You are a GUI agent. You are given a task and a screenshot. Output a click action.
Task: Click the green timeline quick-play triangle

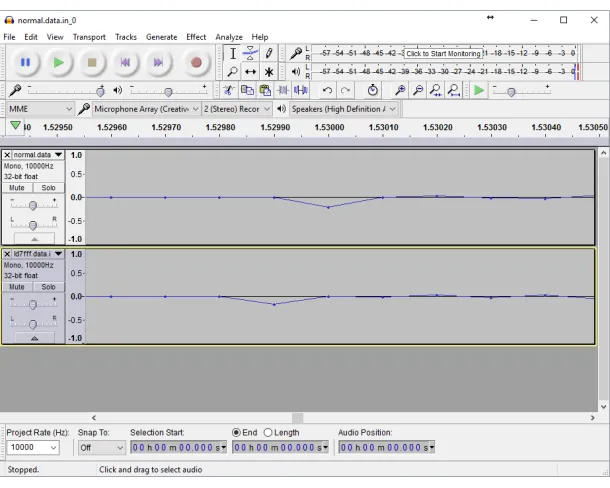click(x=15, y=126)
